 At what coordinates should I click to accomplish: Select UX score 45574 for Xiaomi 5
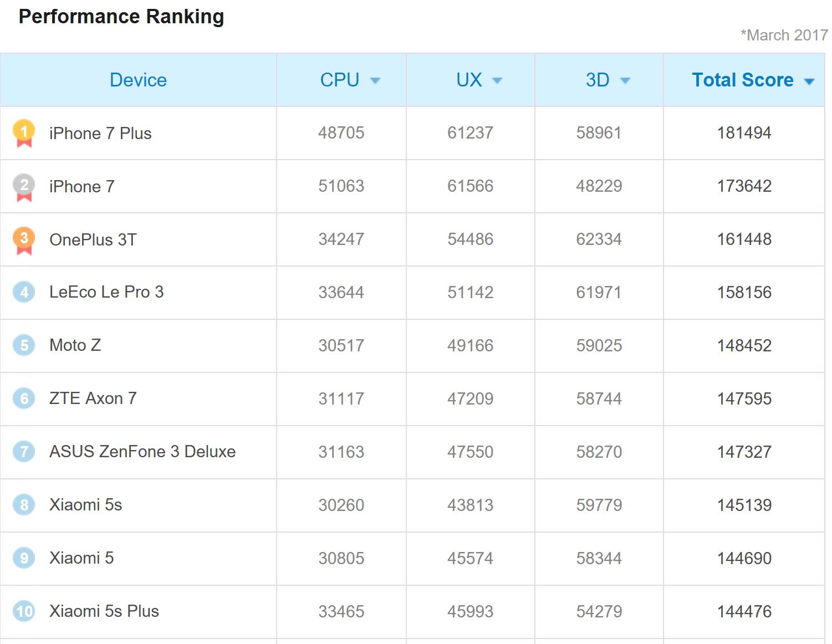point(471,559)
